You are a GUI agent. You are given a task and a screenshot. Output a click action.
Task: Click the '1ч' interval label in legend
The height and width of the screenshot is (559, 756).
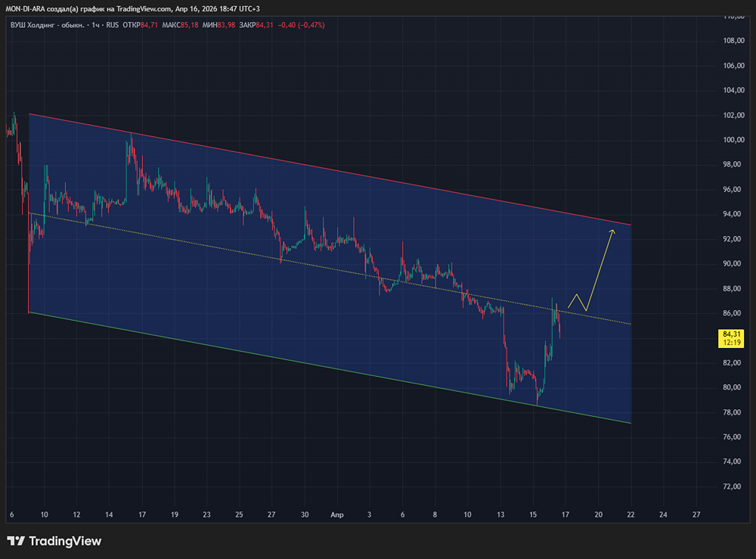point(95,25)
